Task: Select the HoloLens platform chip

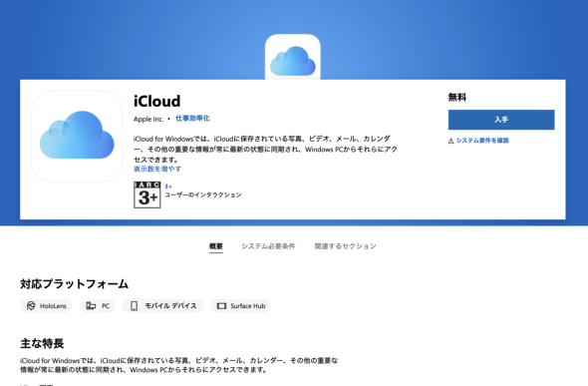Action: coord(46,306)
